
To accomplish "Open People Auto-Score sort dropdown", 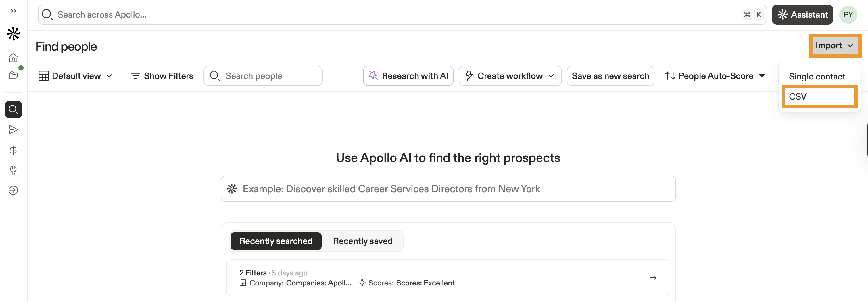I will pyautogui.click(x=715, y=76).
